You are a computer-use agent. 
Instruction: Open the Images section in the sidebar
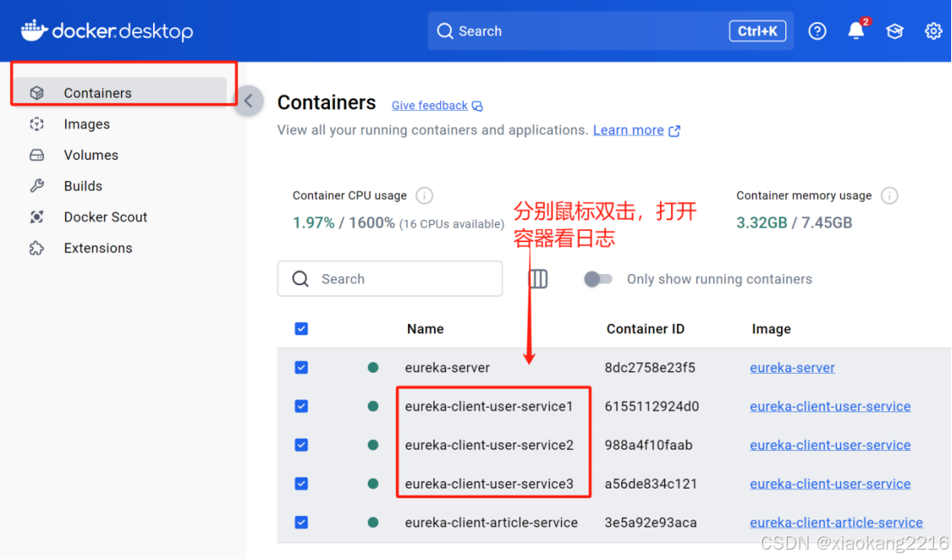(87, 124)
